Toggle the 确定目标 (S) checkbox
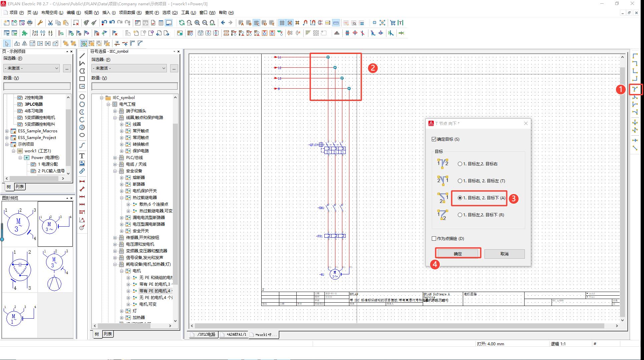The image size is (644, 360). pos(434,139)
